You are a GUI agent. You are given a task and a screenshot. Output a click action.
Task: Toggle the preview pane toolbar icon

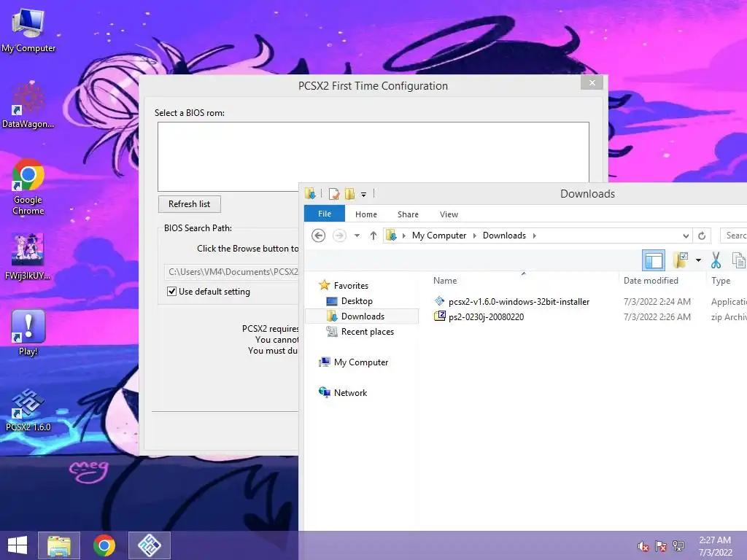click(x=654, y=260)
